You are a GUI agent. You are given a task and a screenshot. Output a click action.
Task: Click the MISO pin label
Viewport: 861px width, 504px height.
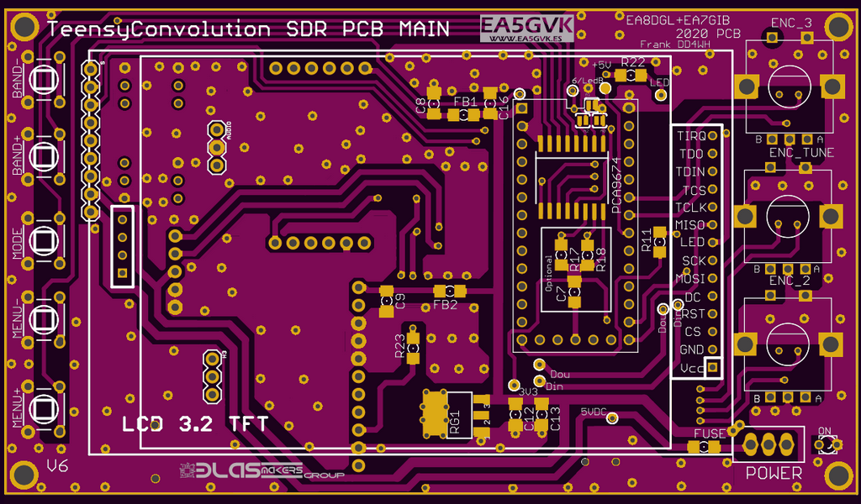(x=690, y=225)
